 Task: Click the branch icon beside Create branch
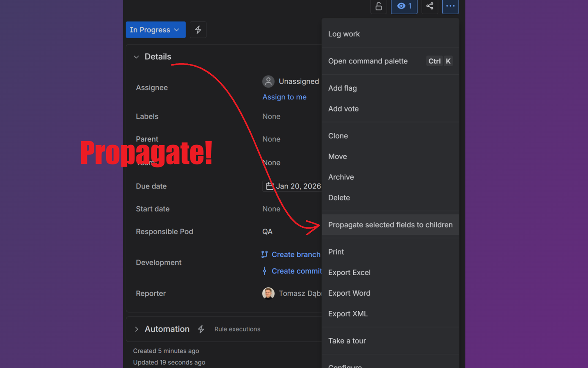coord(265,254)
